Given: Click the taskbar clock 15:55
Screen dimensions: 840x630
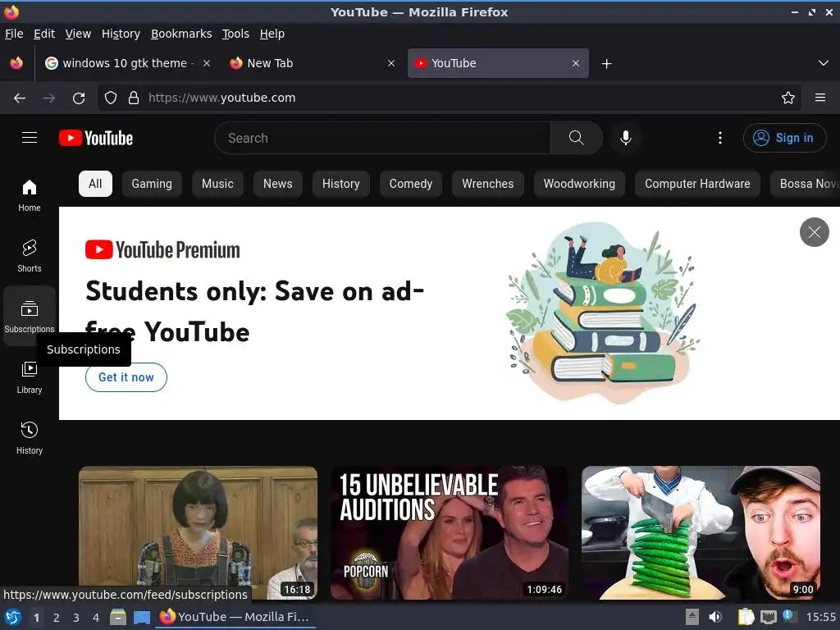Looking at the screenshot, I should click(x=820, y=617).
